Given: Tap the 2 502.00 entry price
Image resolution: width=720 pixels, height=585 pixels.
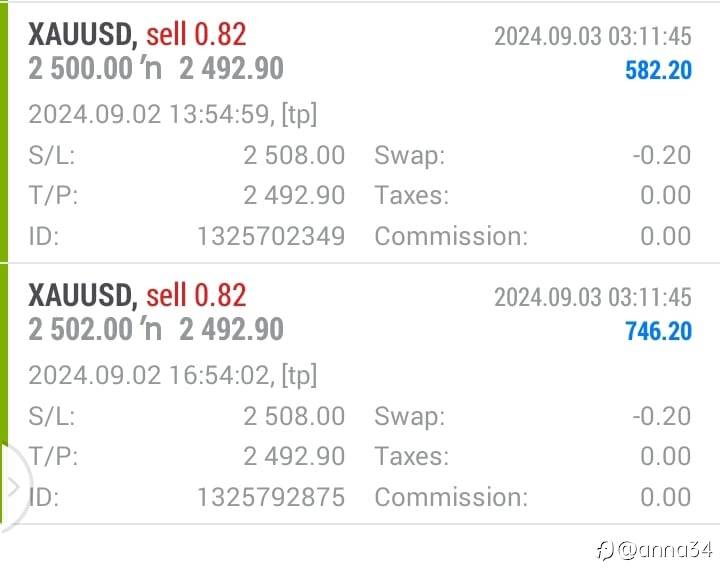Looking at the screenshot, I should 81,330.
